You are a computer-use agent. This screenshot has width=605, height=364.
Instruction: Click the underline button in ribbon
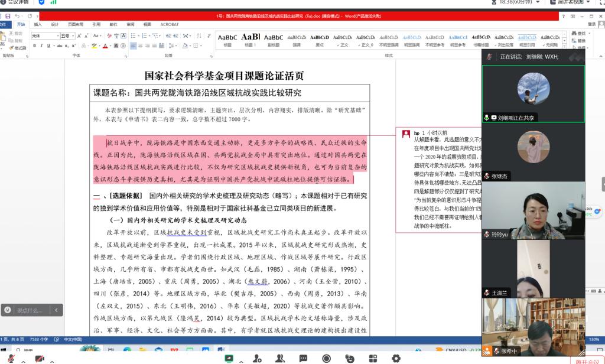click(48, 45)
